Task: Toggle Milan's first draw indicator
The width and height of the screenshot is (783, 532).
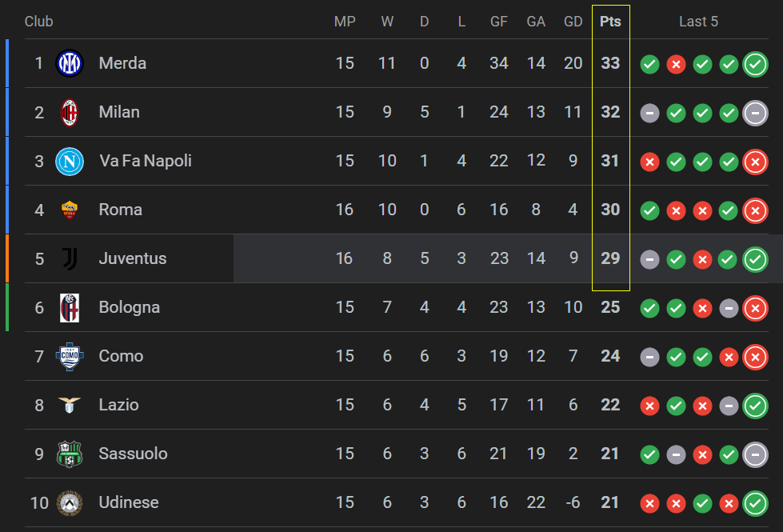Action: 649,113
